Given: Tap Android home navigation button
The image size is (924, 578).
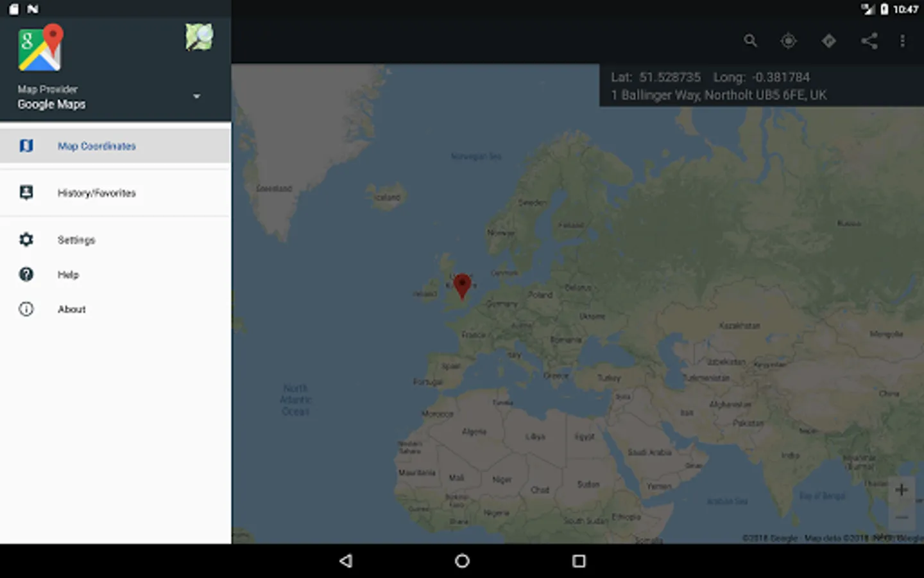Looking at the screenshot, I should [462, 561].
